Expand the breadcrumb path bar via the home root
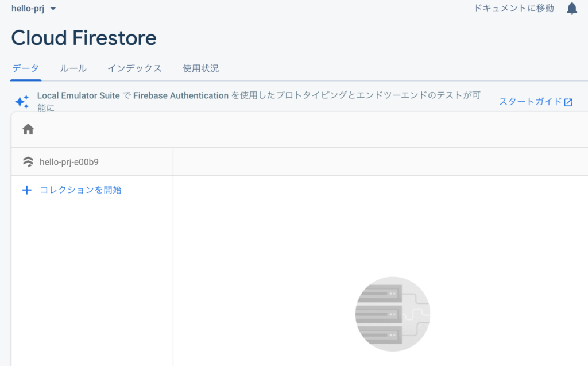The image size is (588, 366). [x=28, y=129]
